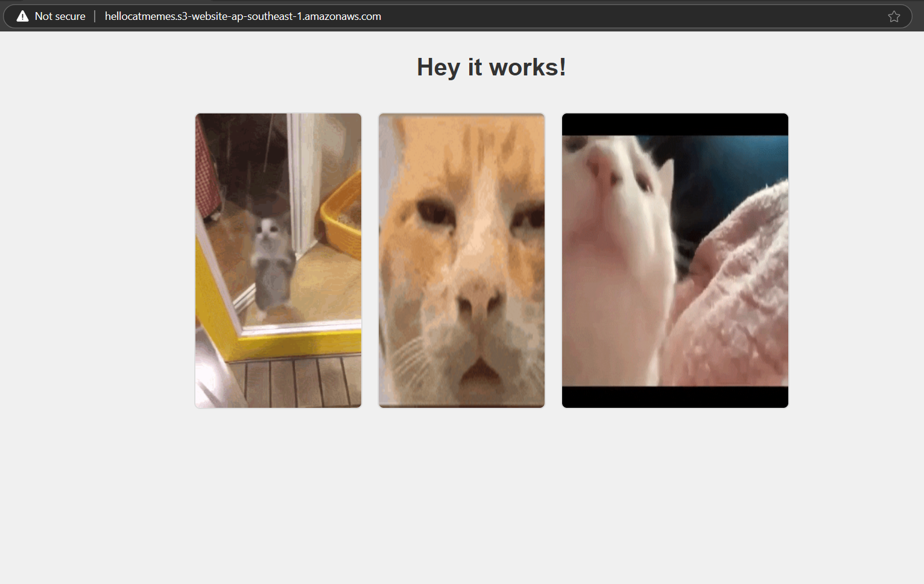Select the hellocatmemes URL in address bar
Image resolution: width=924 pixels, height=584 pixels.
pyautogui.click(x=242, y=16)
